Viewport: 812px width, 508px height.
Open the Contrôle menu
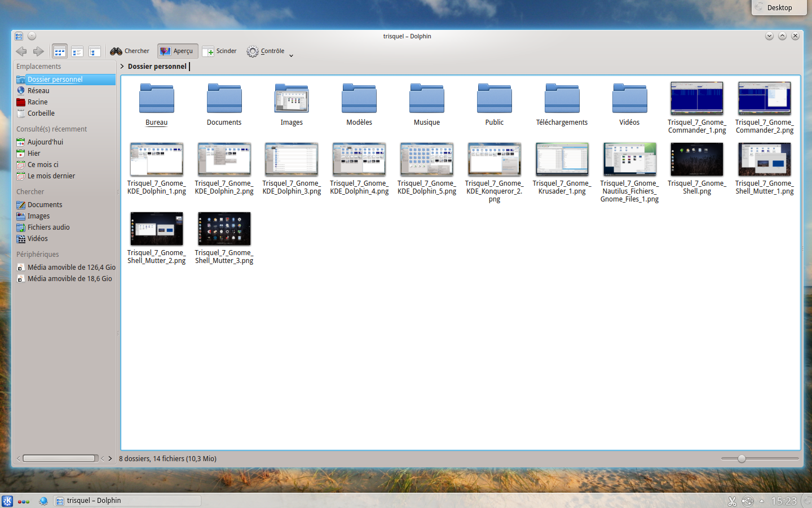266,51
